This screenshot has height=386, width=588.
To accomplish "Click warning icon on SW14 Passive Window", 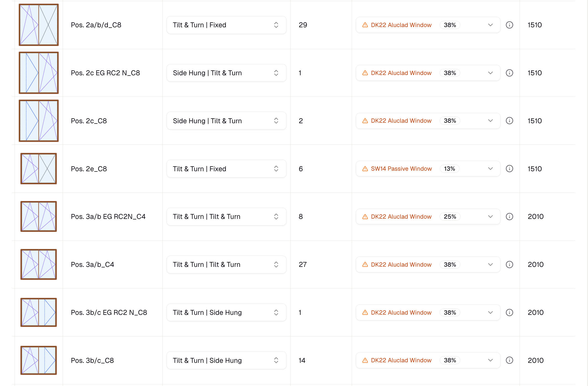I will [365, 169].
